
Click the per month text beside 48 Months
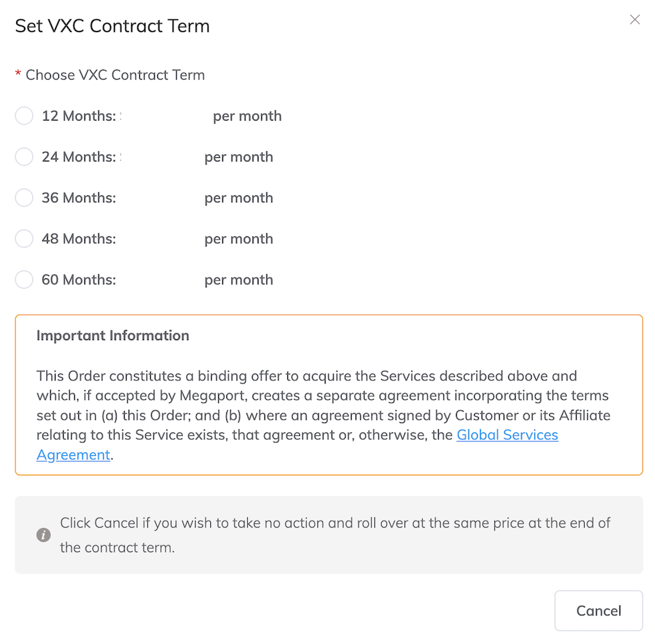click(x=238, y=238)
